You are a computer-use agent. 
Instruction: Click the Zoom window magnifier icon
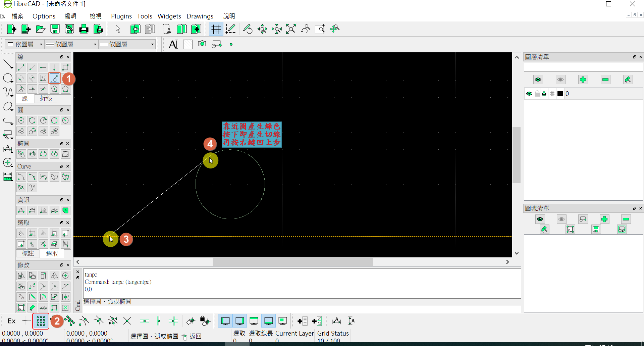click(320, 29)
